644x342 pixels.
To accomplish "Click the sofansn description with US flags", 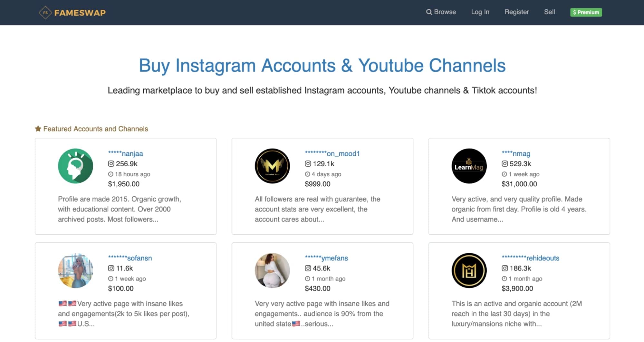I will point(124,314).
